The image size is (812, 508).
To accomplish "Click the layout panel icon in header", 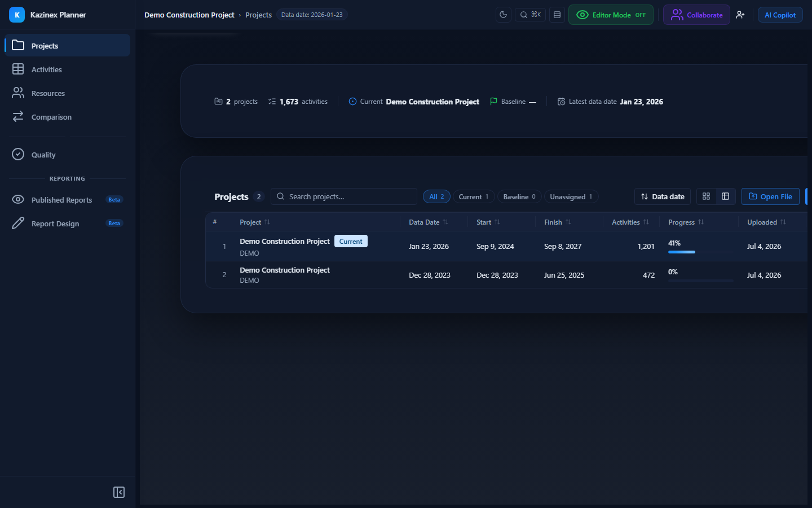I will click(x=557, y=15).
